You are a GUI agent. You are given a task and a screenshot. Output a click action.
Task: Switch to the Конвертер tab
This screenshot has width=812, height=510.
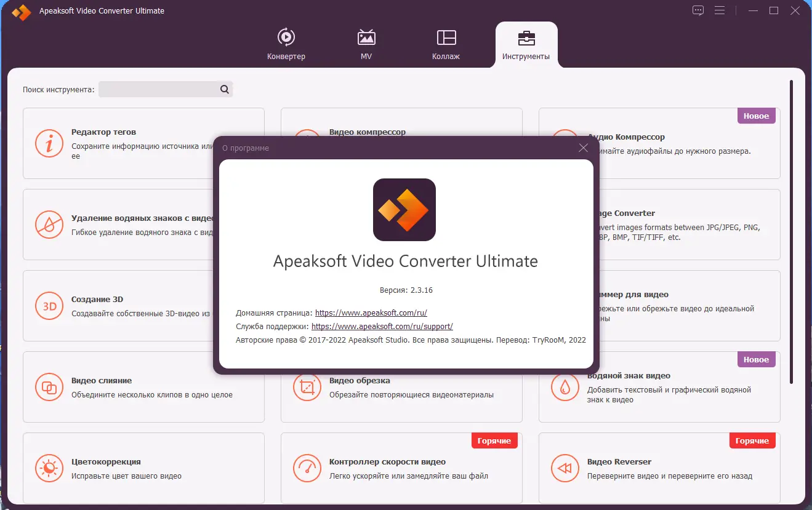coord(286,43)
